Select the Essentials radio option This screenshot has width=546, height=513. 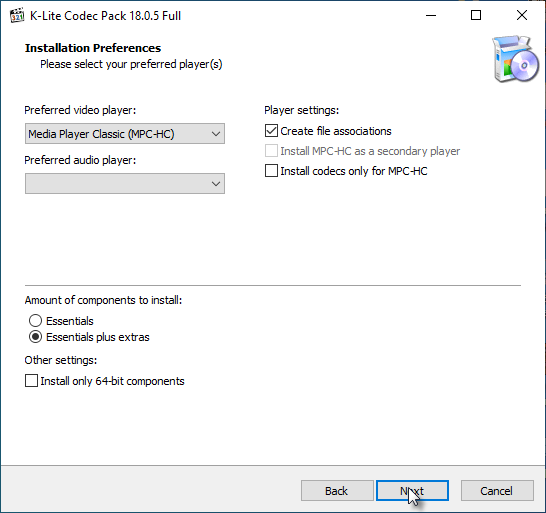[x=36, y=321]
